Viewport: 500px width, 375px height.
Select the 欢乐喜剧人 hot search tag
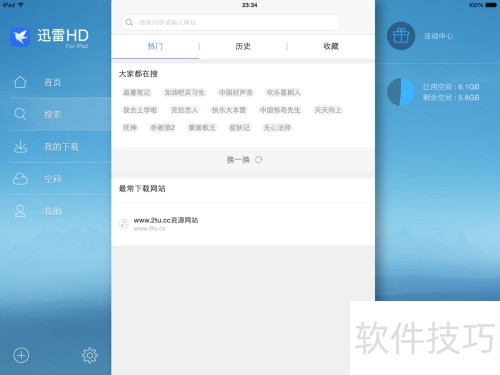283,92
